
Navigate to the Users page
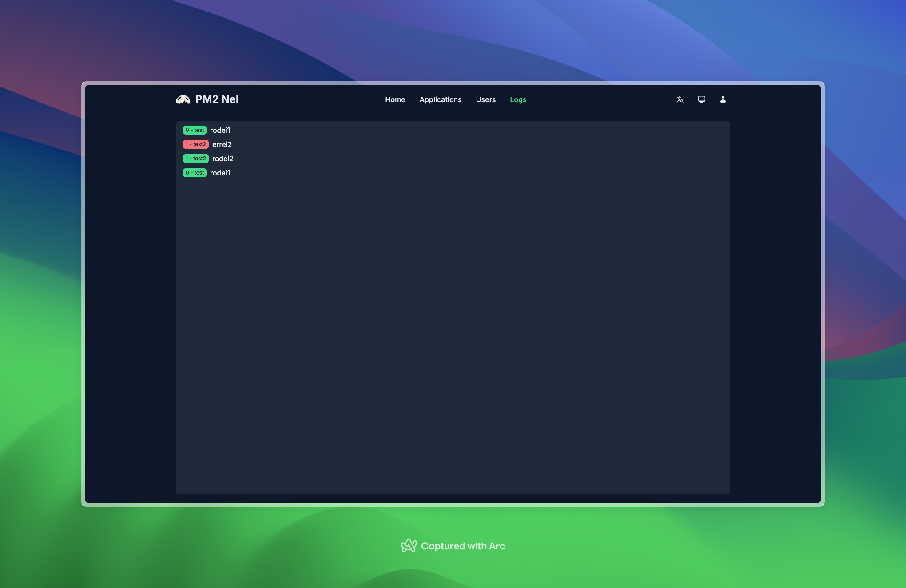[485, 99]
